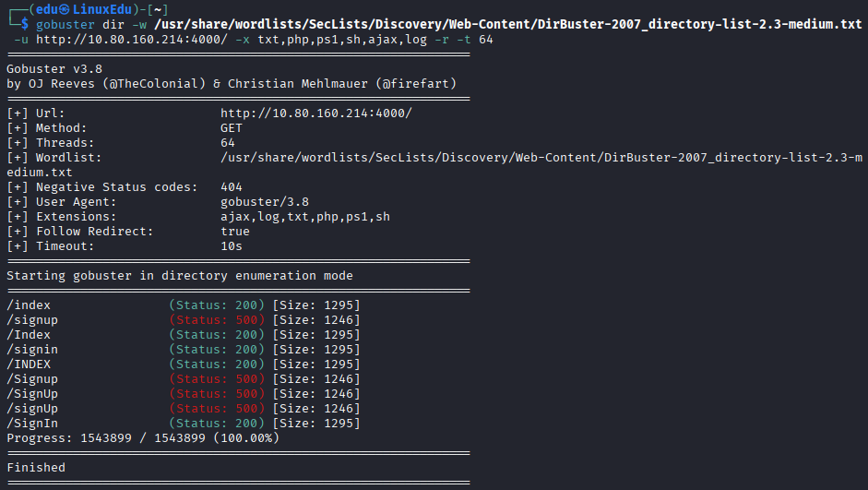Click Status: 200 on the /signin row

tap(217, 350)
